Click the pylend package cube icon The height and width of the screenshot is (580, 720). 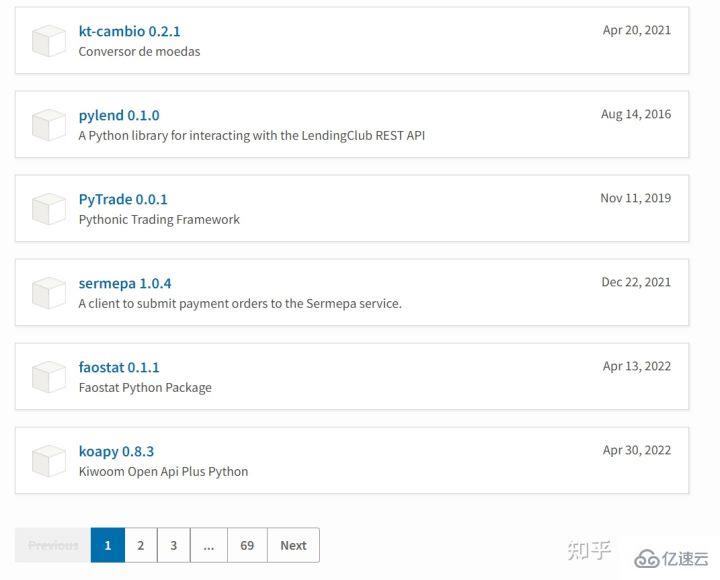click(x=49, y=125)
